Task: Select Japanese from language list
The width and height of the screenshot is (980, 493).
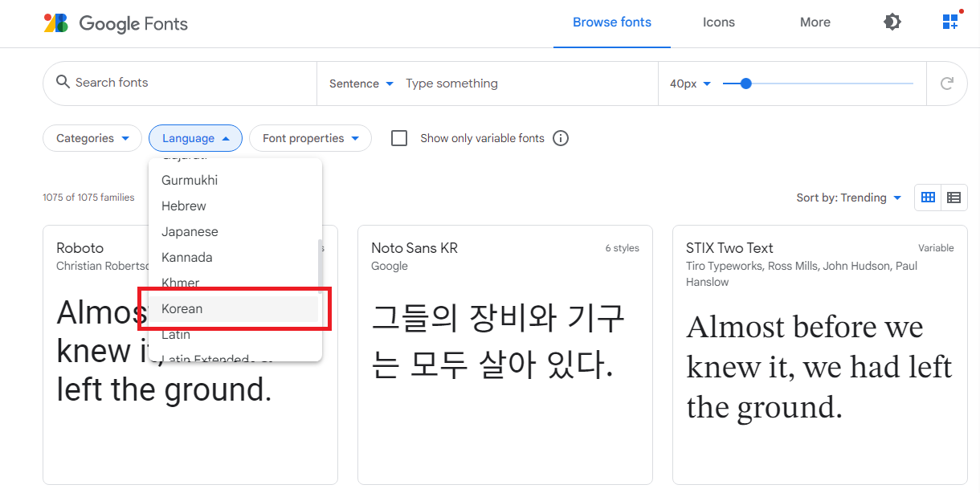Action: click(x=234, y=231)
